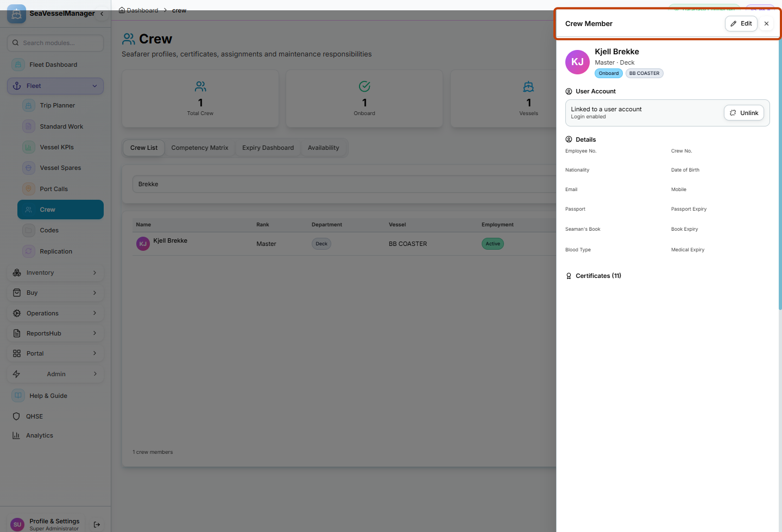Click the Total Crew stat card
The image size is (782, 532).
point(200,99)
